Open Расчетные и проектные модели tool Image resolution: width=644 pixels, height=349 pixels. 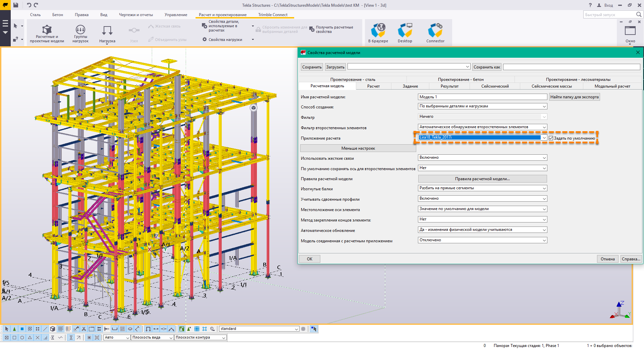(47, 33)
